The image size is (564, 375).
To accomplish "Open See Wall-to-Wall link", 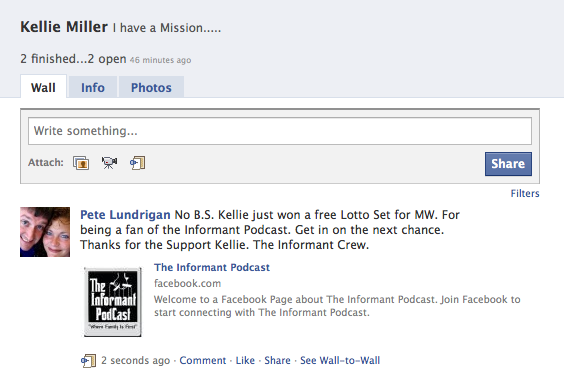I will (340, 360).
